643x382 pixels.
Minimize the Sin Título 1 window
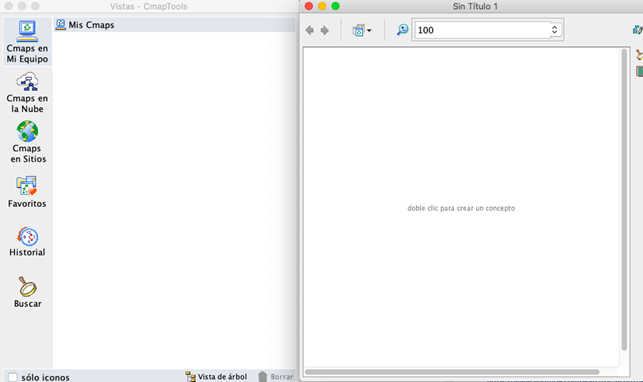[322, 6]
